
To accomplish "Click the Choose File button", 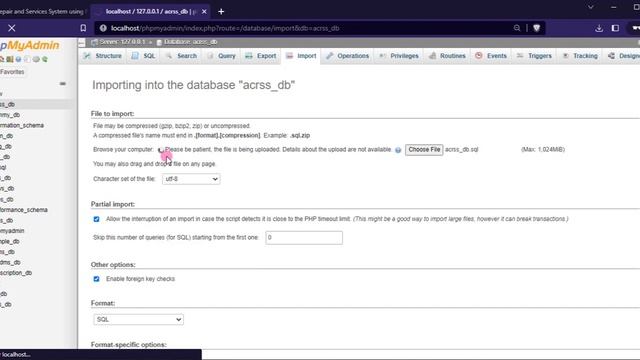I will coord(424,150).
